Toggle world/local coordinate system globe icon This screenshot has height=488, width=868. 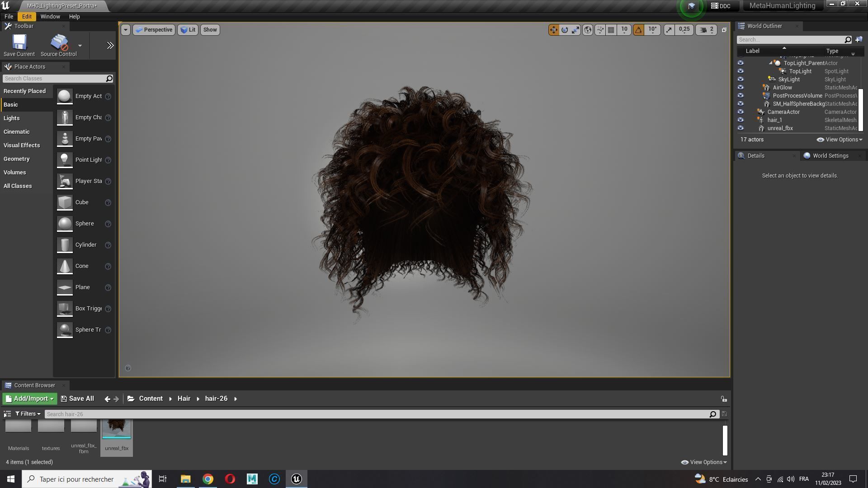click(x=588, y=30)
